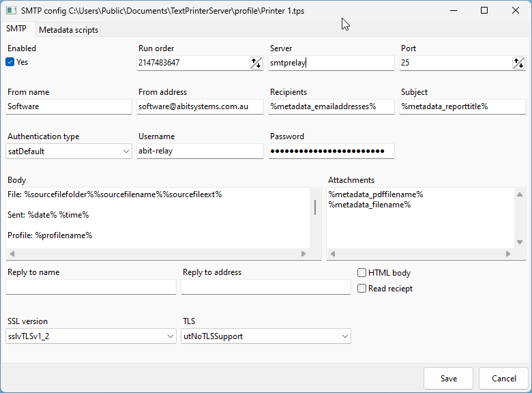Click the %metadata_filename% attachment line
The width and height of the screenshot is (532, 393).
click(370, 205)
